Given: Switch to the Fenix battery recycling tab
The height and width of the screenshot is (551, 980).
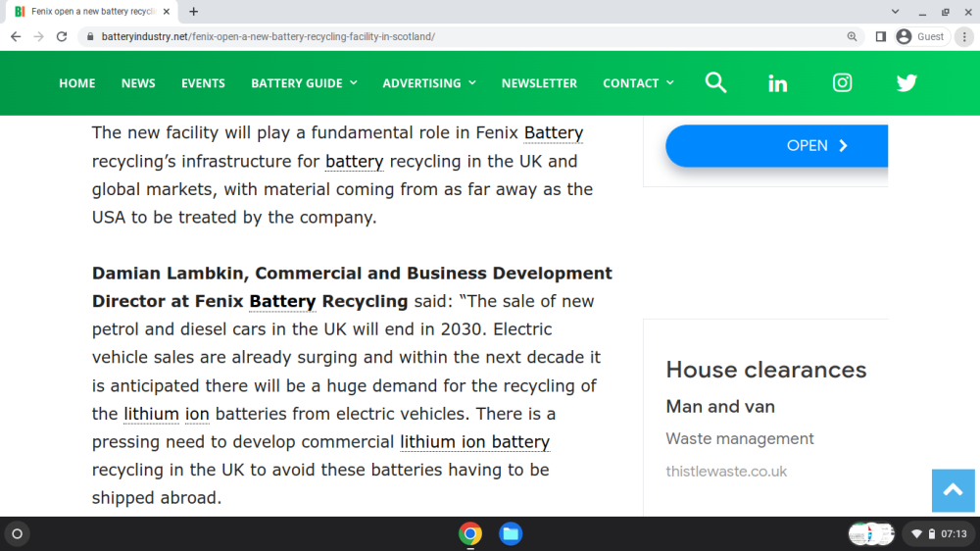Looking at the screenshot, I should click(x=92, y=11).
